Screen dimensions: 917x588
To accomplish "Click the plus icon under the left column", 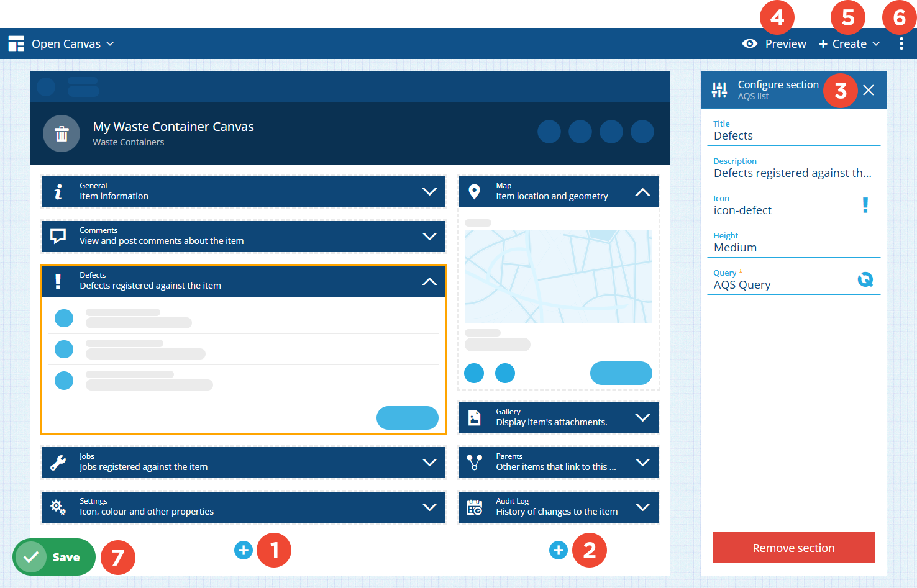I will 244,550.
